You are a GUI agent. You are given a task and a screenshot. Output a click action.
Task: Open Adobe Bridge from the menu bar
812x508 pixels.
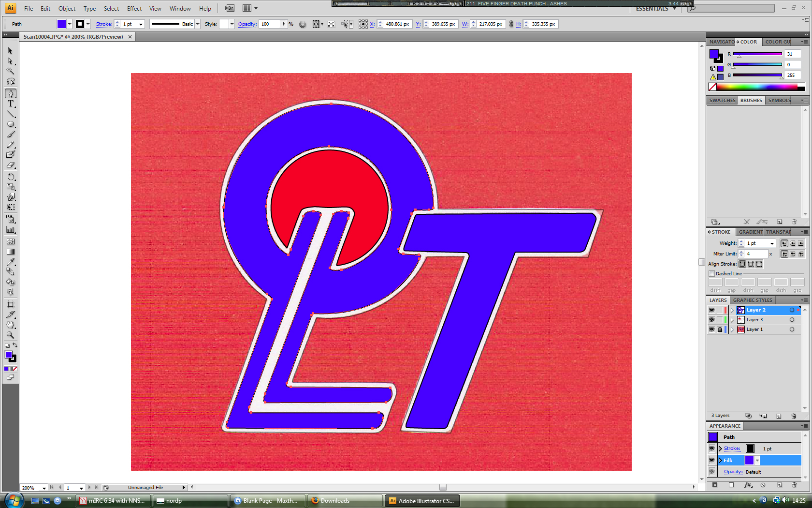(x=230, y=8)
